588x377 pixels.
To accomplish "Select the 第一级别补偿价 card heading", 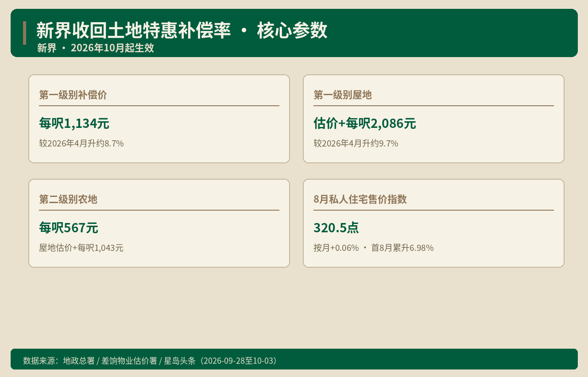I will [x=73, y=95].
